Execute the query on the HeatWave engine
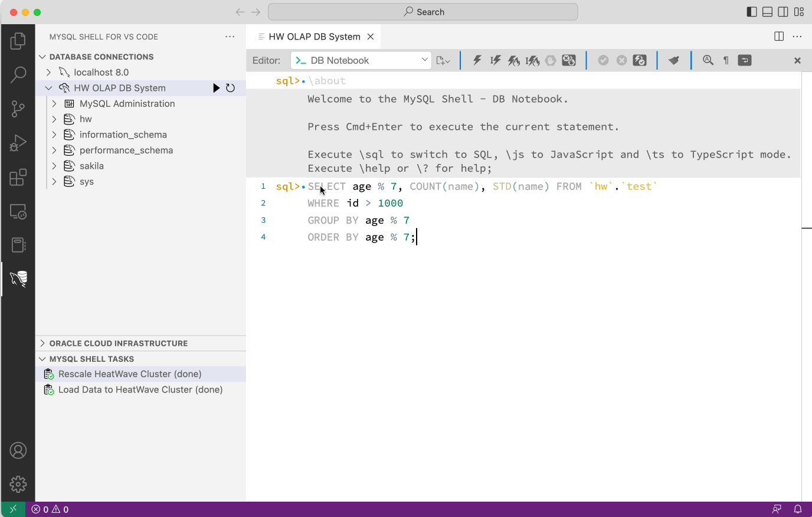 pyautogui.click(x=513, y=60)
